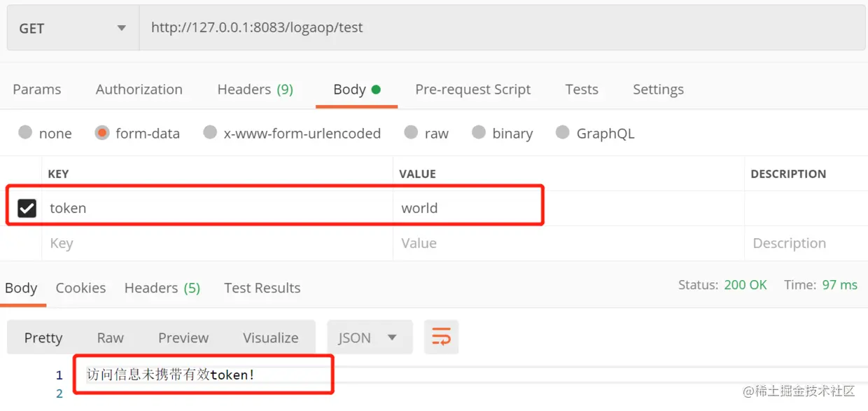Image resolution: width=868 pixels, height=411 pixels.
Task: Click the world value cell
Action: tap(568, 208)
